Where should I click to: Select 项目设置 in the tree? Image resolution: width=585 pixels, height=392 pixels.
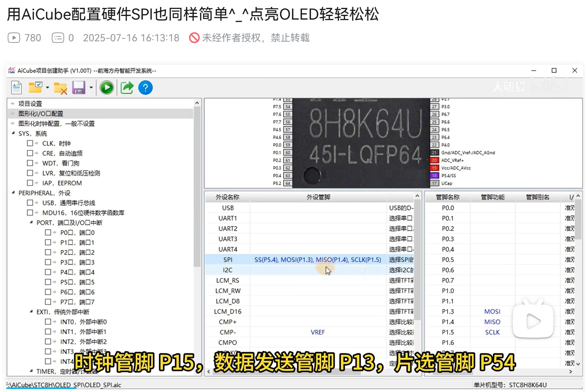point(30,104)
